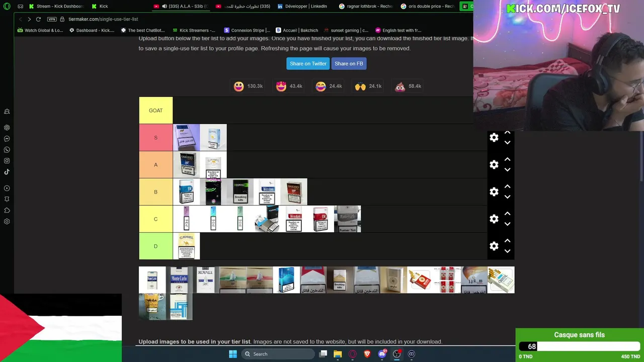Toggle the VPN badge in address bar
The width and height of the screenshot is (644, 362).
(52, 19)
